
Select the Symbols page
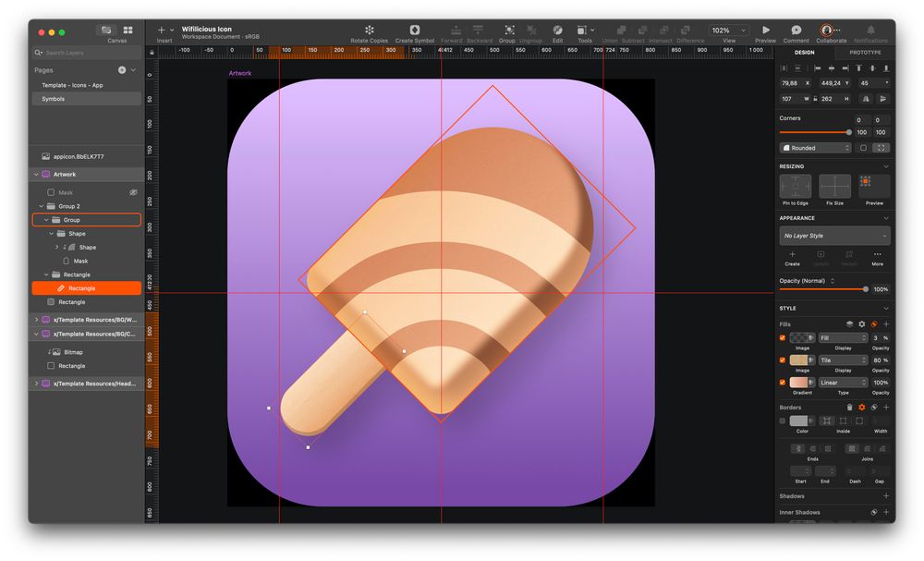(87, 99)
